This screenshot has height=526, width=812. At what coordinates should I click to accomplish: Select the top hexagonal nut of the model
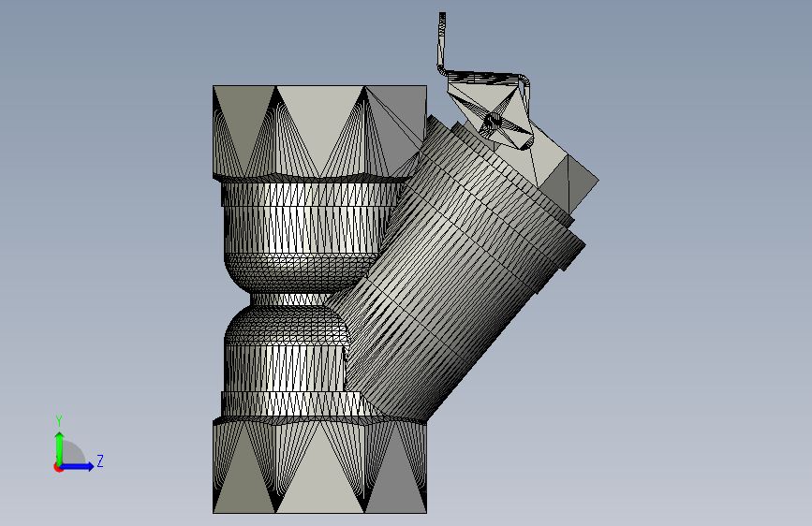click(x=319, y=132)
